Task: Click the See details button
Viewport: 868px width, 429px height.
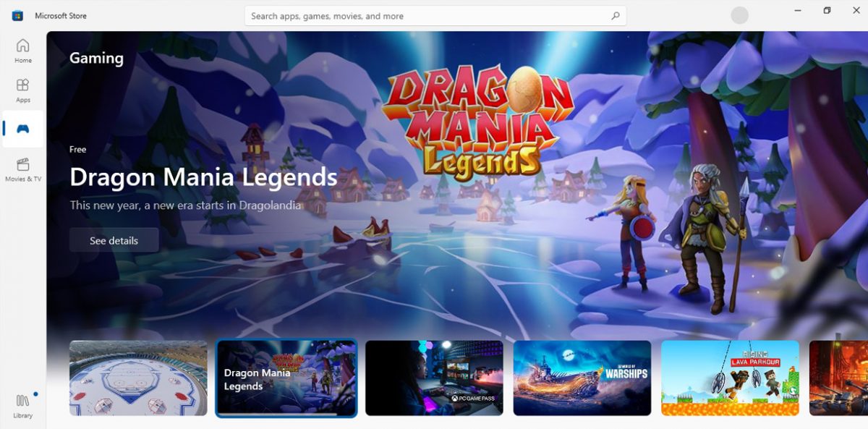Action: click(x=114, y=239)
